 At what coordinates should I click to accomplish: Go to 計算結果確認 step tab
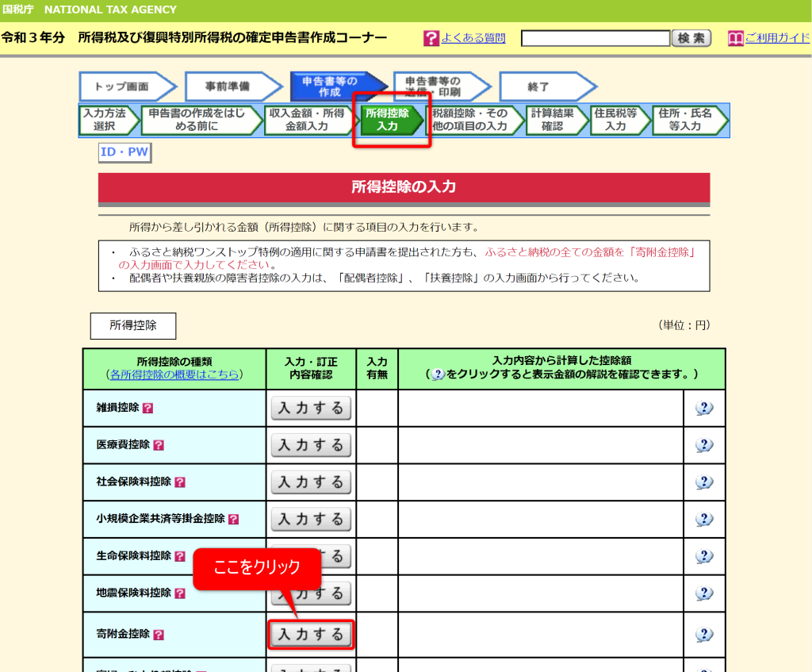[x=552, y=120]
